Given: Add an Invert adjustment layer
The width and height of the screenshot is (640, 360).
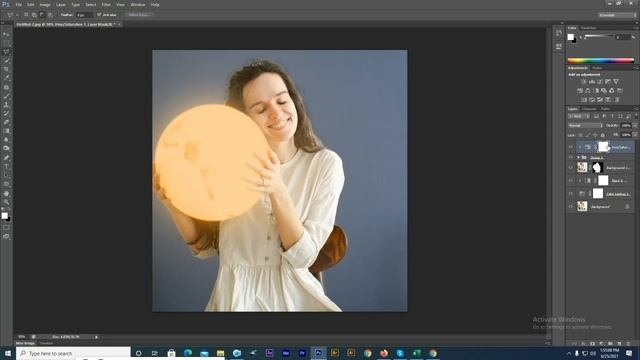Looking at the screenshot, I should tap(584, 99).
